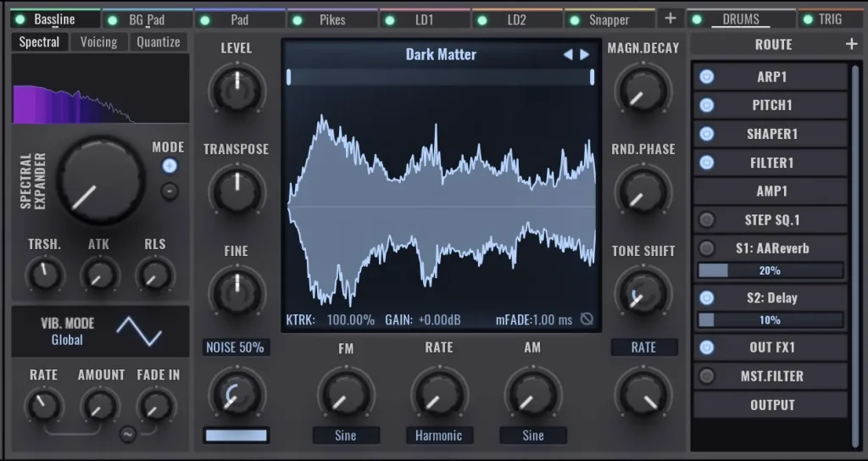Click the next preset arrow beside Dark Matter
868x461 pixels.
(x=585, y=55)
